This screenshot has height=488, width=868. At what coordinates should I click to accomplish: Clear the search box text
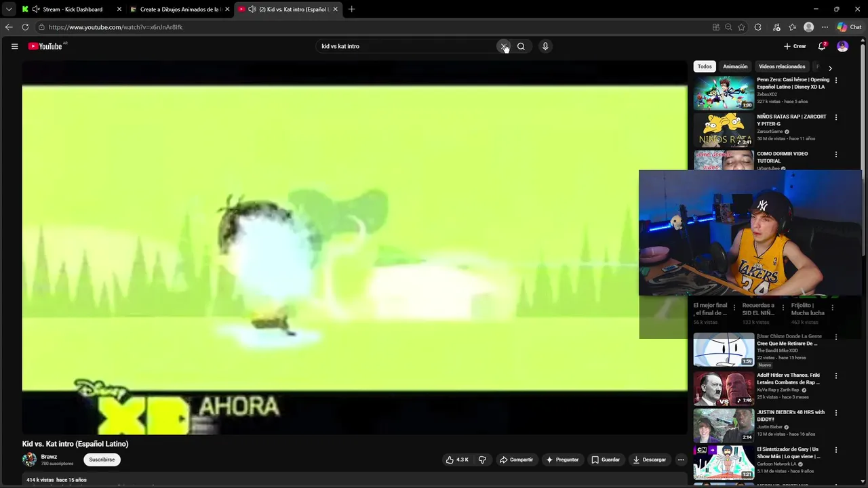coord(503,46)
